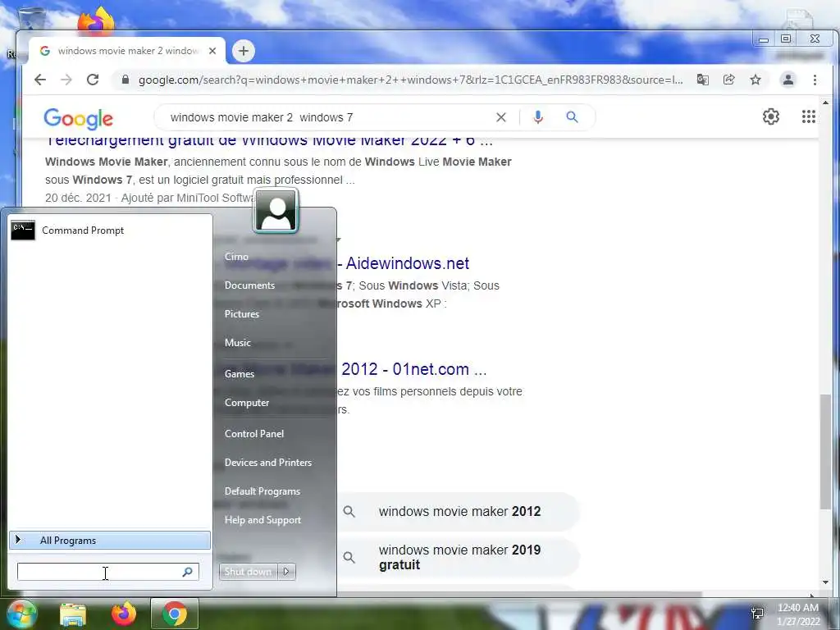Image resolution: width=840 pixels, height=630 pixels.
Task: Reload the Google search page
Action: [x=93, y=80]
